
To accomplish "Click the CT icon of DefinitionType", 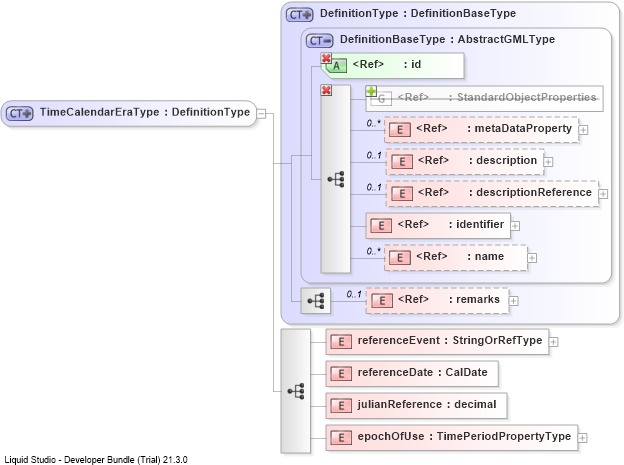I will coord(300,15).
